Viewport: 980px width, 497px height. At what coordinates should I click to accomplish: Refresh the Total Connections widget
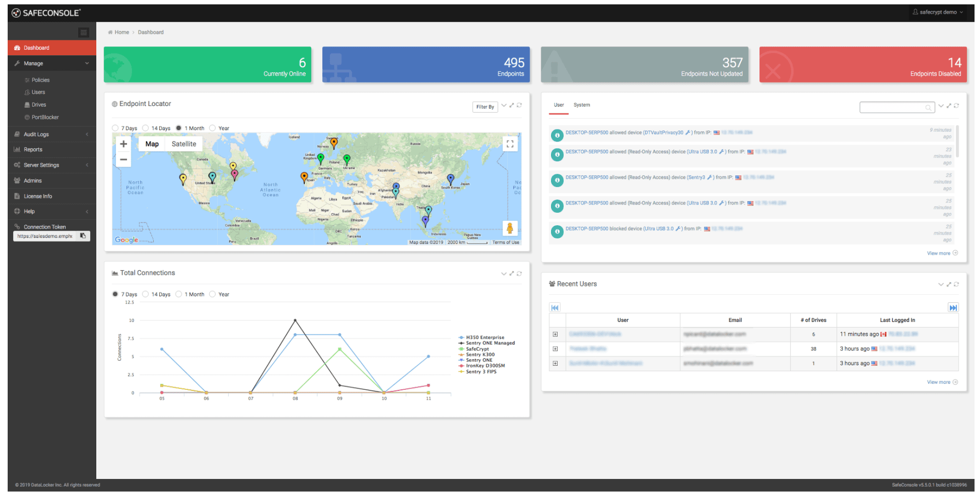pos(519,273)
